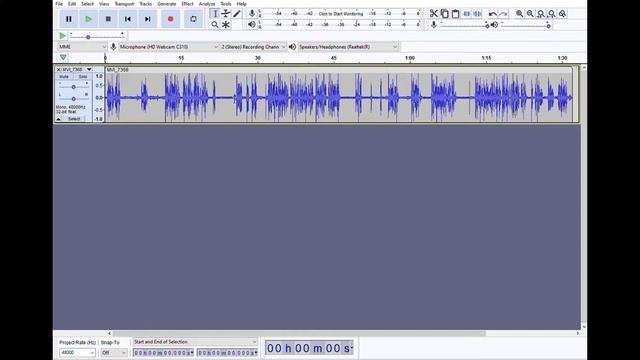Click the timeline pinned play head triangle
Viewport: 640px width, 360px height.
pos(63,58)
